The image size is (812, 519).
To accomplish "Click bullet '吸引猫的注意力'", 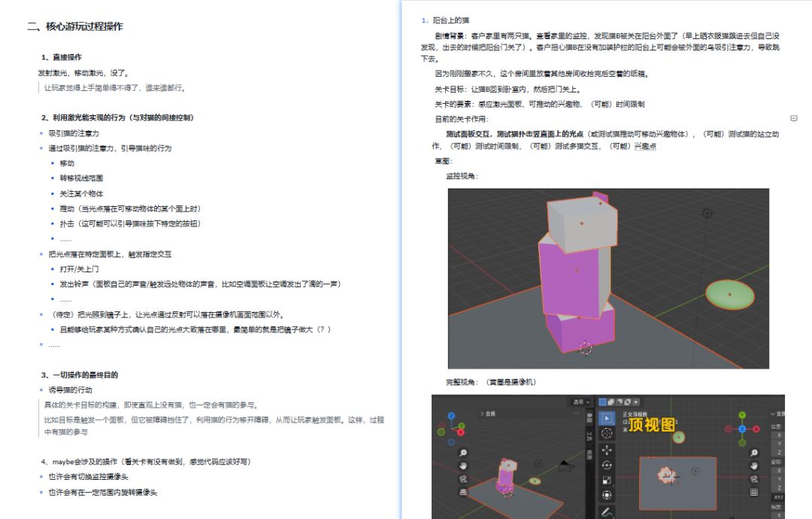I will 74,133.
